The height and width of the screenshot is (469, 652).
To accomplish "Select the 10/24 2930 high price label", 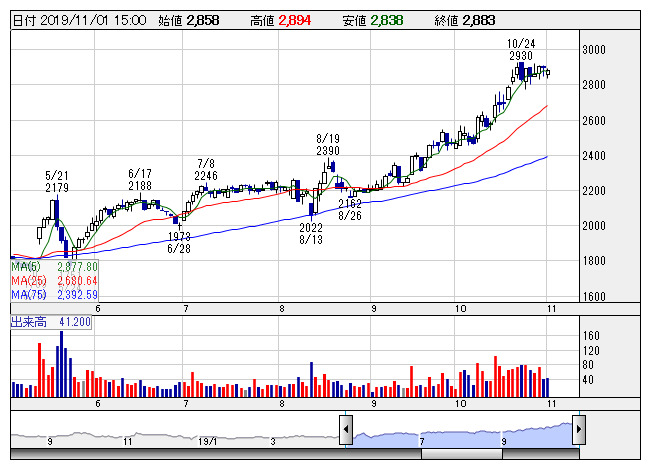I will pyautogui.click(x=521, y=49).
